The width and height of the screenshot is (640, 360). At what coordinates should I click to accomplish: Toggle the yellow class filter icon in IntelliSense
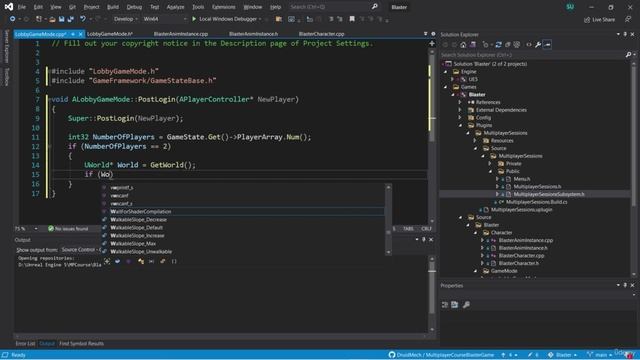coord(141,261)
